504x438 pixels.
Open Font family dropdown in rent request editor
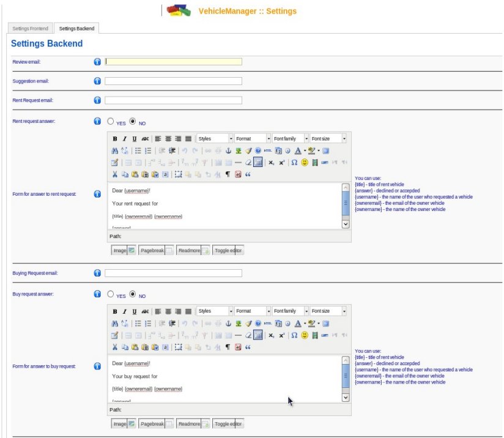point(291,139)
